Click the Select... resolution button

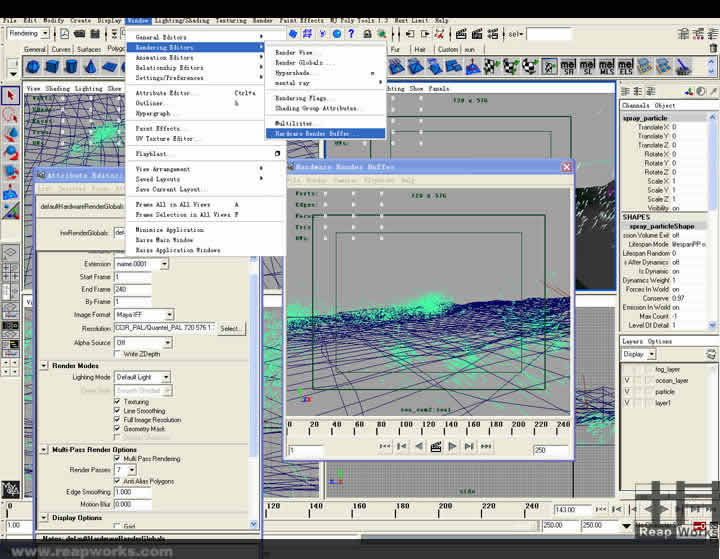click(232, 328)
